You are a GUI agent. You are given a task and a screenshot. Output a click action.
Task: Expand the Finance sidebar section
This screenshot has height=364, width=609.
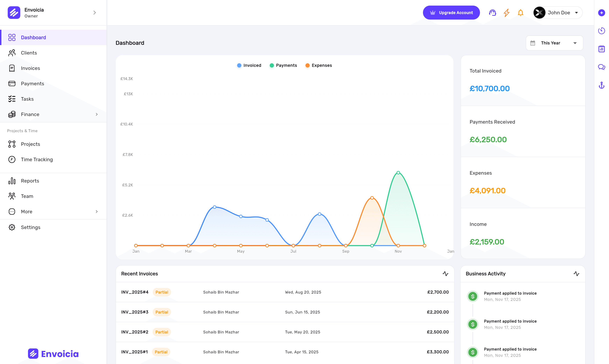(x=54, y=114)
